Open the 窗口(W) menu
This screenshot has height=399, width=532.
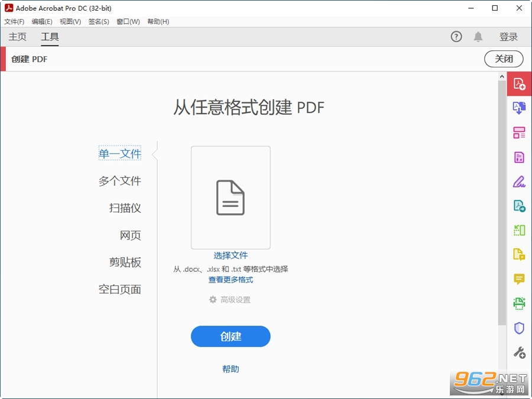pos(128,22)
